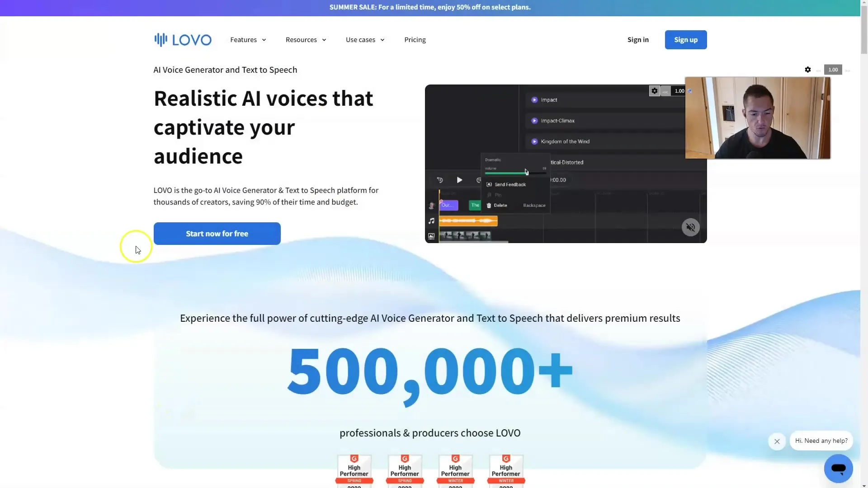Dismiss the 'Need any help?' message
Screen dimensions: 868x488
tap(777, 441)
